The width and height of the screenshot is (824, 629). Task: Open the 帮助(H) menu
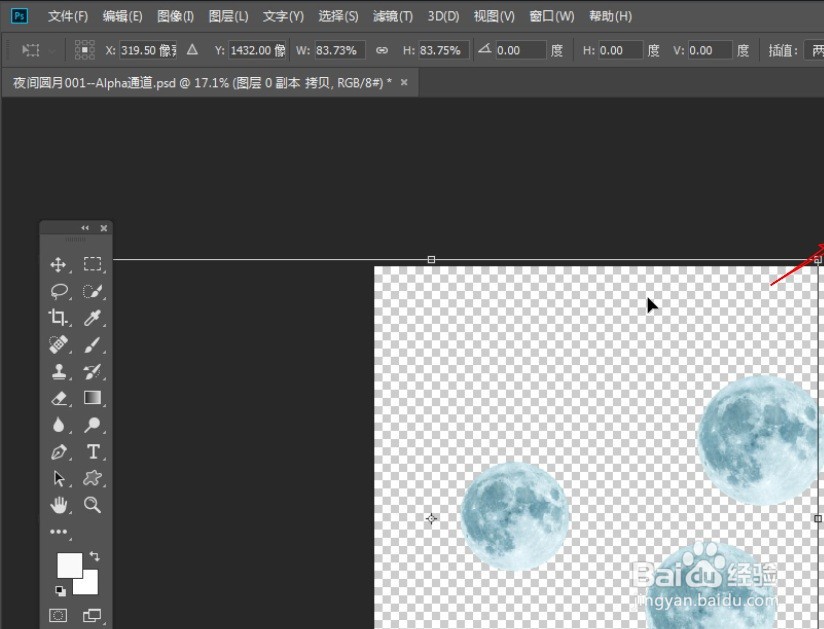pyautogui.click(x=610, y=16)
